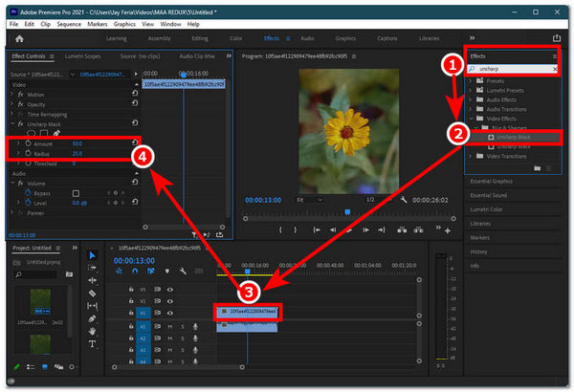Viewport: 574px width, 392px height.
Task: Step forward one frame
Action: [365, 229]
